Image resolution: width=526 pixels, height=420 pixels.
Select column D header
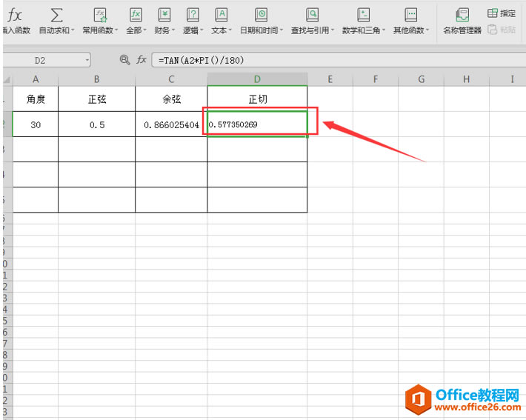click(257, 79)
